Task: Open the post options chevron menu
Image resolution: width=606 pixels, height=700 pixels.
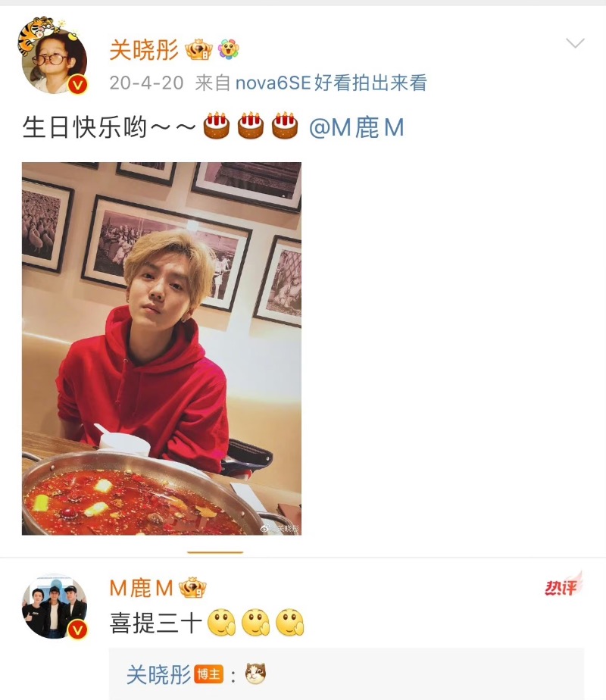Action: (575, 43)
